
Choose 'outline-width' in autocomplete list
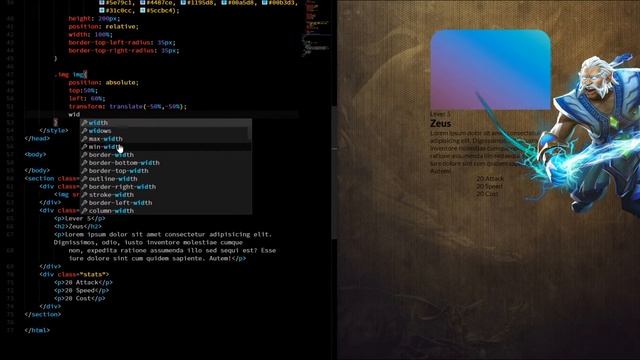(165, 179)
